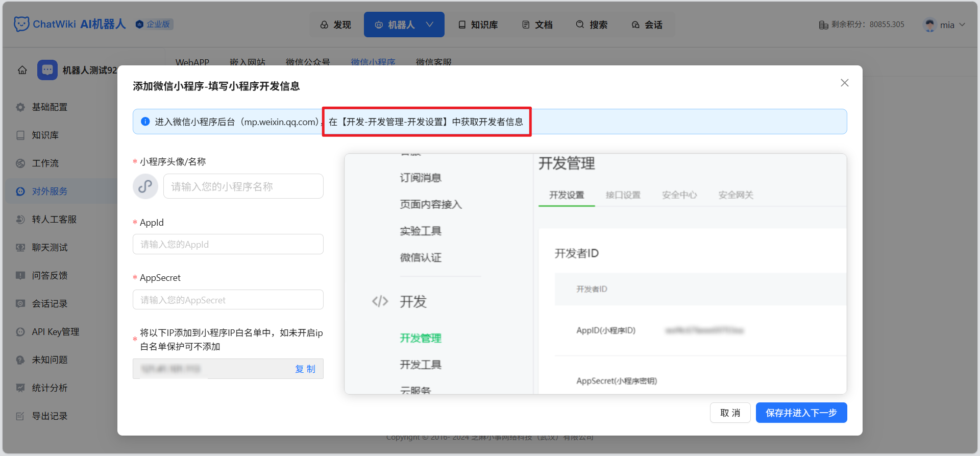Screen dimensions: 980x456
Task: Click the 统计分析 sidebar icon
Action: tap(20, 388)
